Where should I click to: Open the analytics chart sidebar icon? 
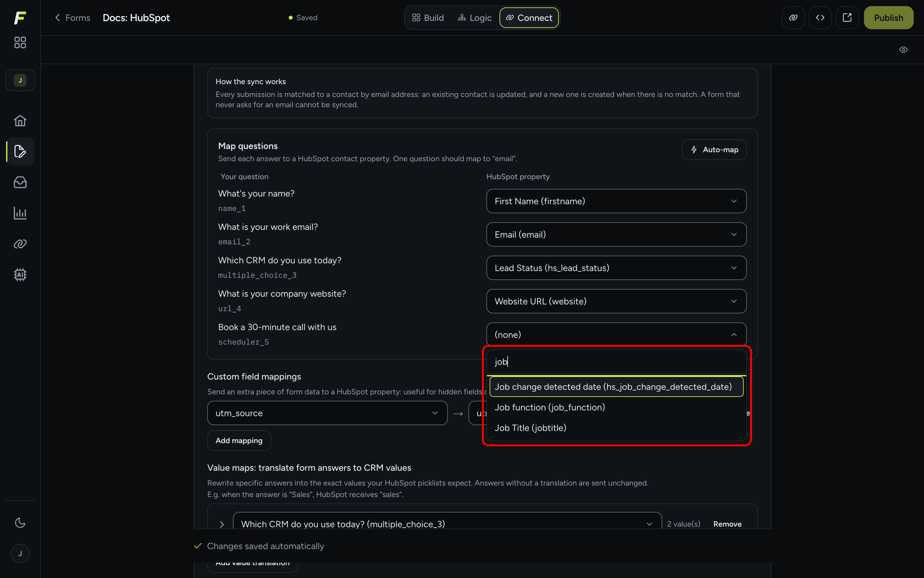(x=20, y=213)
